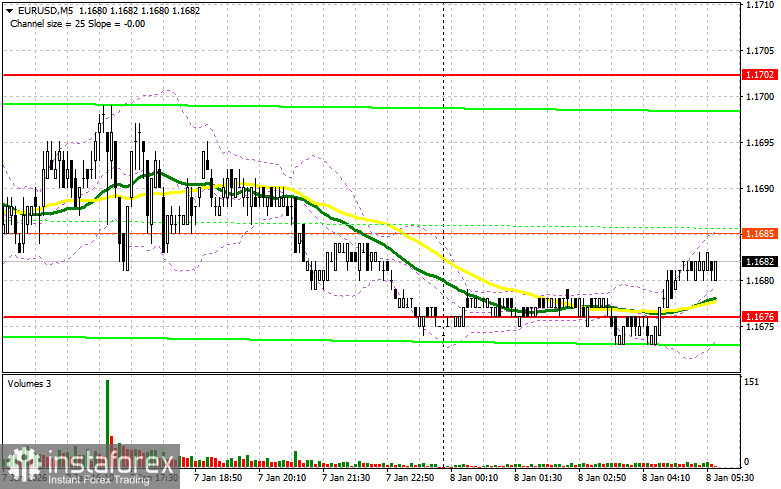This screenshot has width=781, height=489.
Task: Click the 1.1710 price axis label
Action: pyautogui.click(x=760, y=5)
